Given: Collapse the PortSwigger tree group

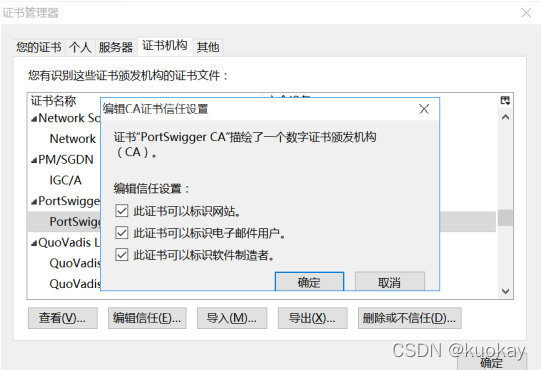Looking at the screenshot, I should pos(34,202).
